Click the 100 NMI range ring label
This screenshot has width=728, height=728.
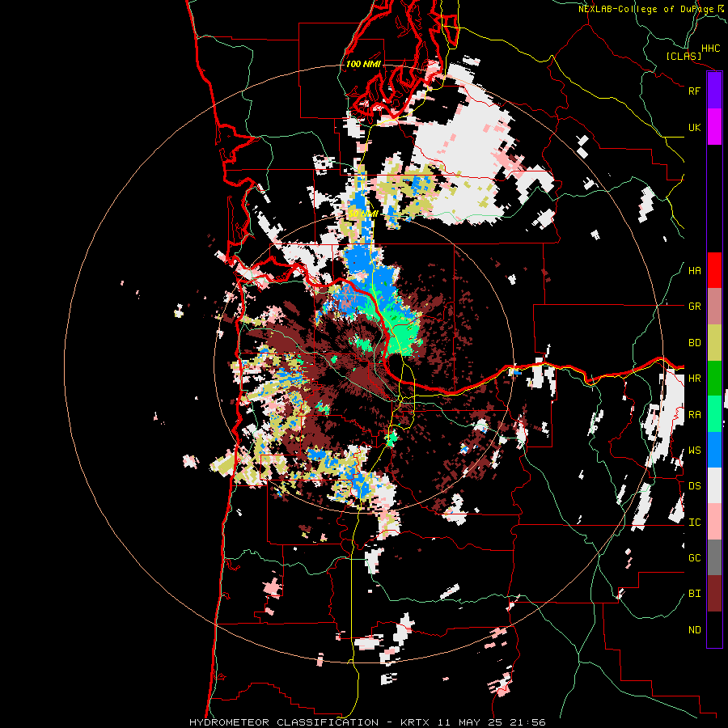(x=363, y=64)
